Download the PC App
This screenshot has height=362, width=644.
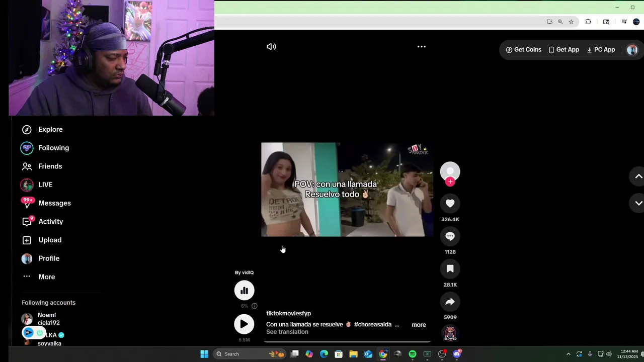(601, 50)
